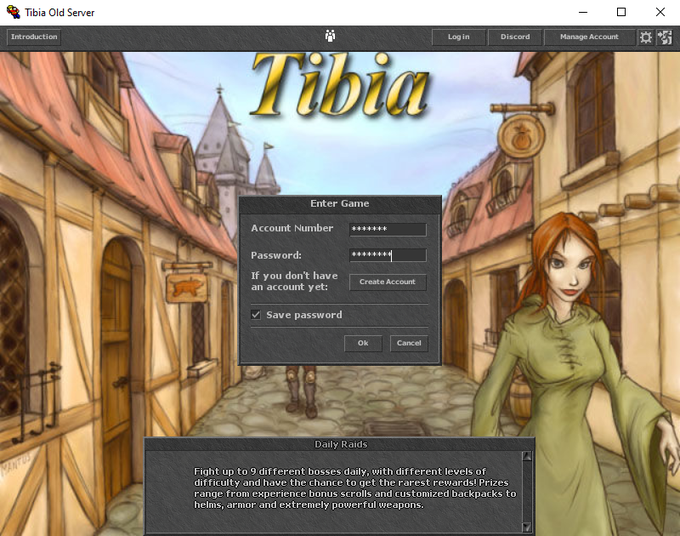Click the Save password label
The image size is (680, 536).
304,315
